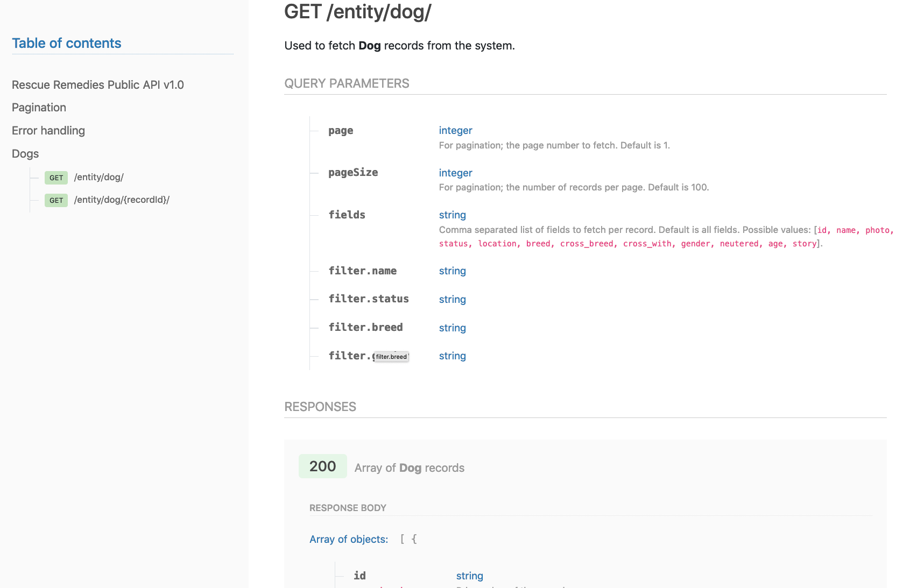Select the GET /entity/dog/{recordId}/ endpoint link

(x=122, y=200)
